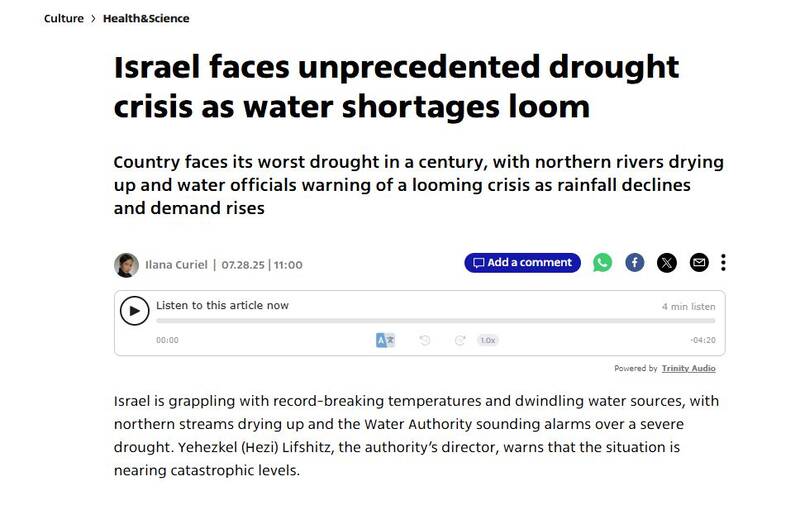Click the remaining time -04:20 label
The image size is (800, 505).
[x=703, y=340]
